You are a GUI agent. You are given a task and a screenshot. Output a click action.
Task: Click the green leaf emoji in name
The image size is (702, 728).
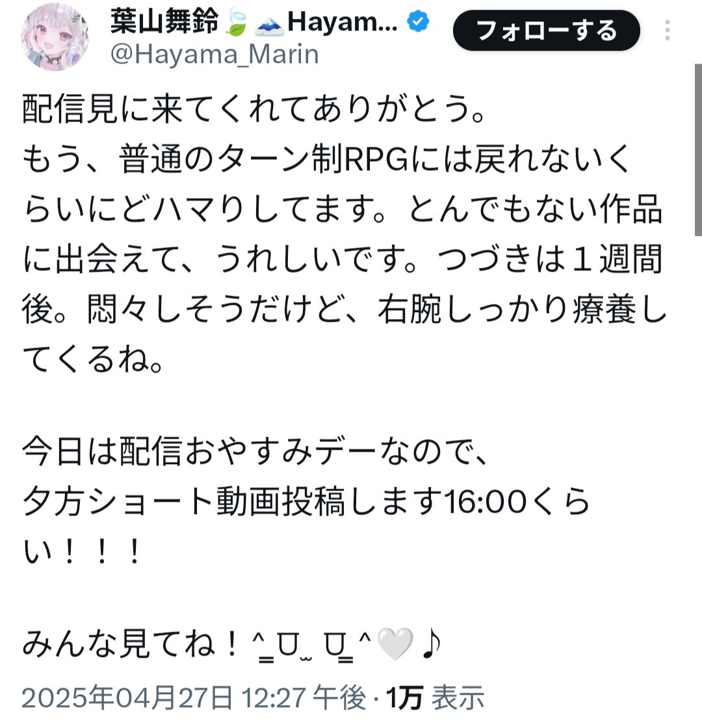pyautogui.click(x=236, y=22)
